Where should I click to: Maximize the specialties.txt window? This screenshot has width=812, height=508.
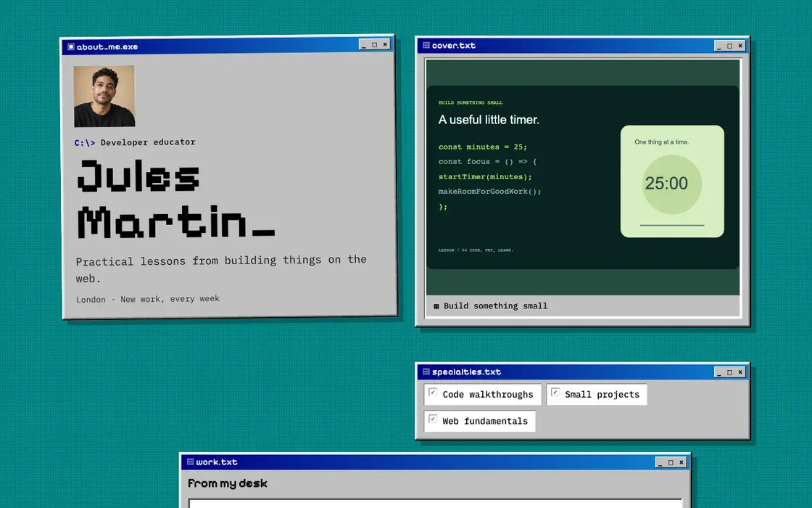(x=729, y=372)
